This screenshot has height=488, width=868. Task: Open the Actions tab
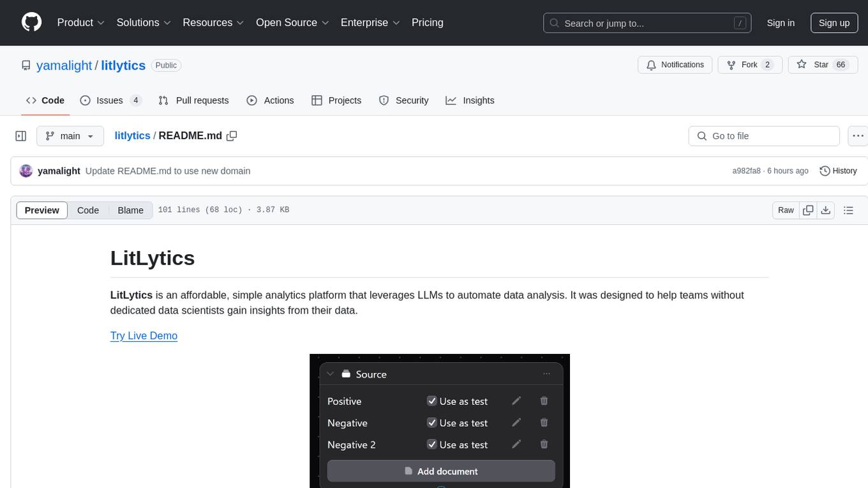click(270, 100)
